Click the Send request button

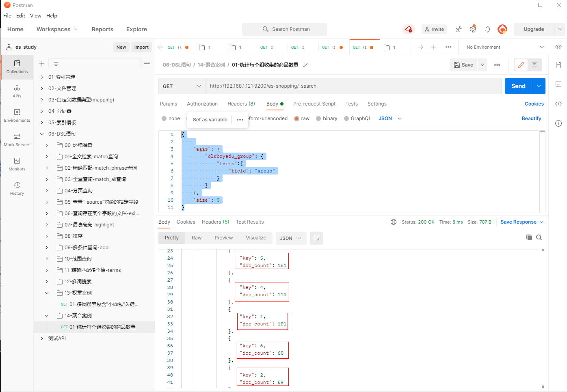click(518, 86)
